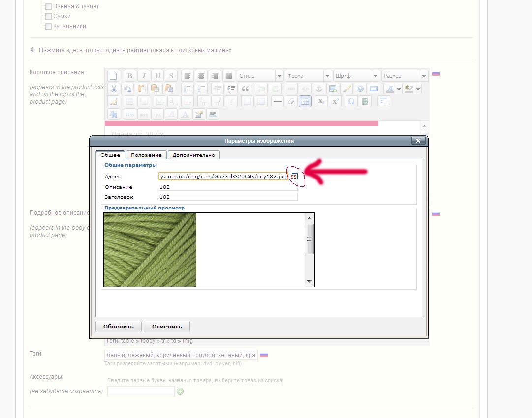Open the HTML source editor icon

point(374,89)
